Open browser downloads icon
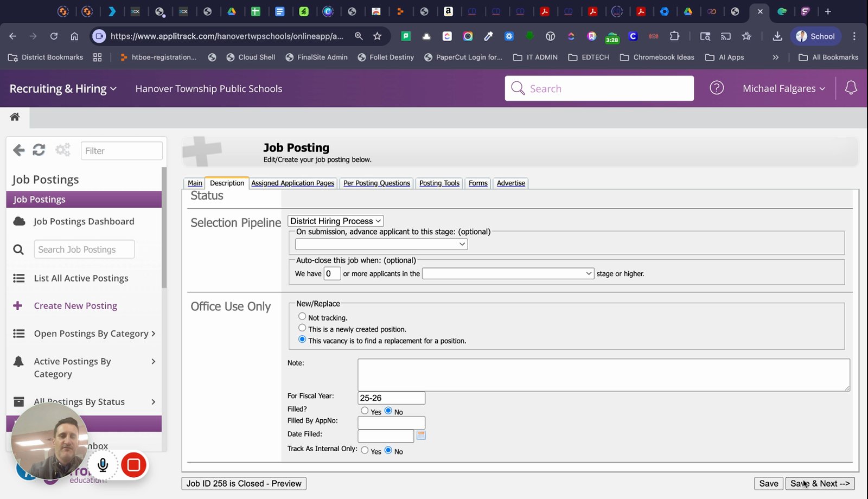 (x=777, y=36)
